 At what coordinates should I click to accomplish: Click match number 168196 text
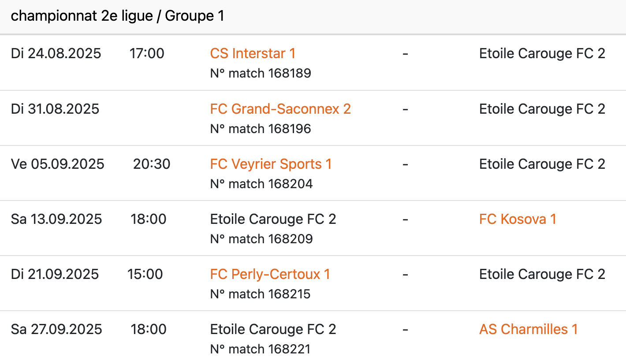(x=261, y=129)
